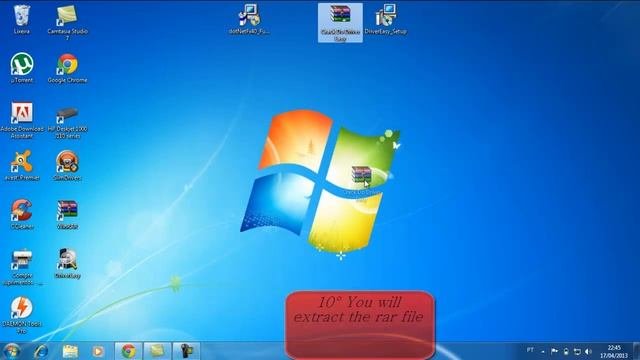Select the DriverEasy_Setup installer file
Screen dimensions: 640x360
pos(385,19)
